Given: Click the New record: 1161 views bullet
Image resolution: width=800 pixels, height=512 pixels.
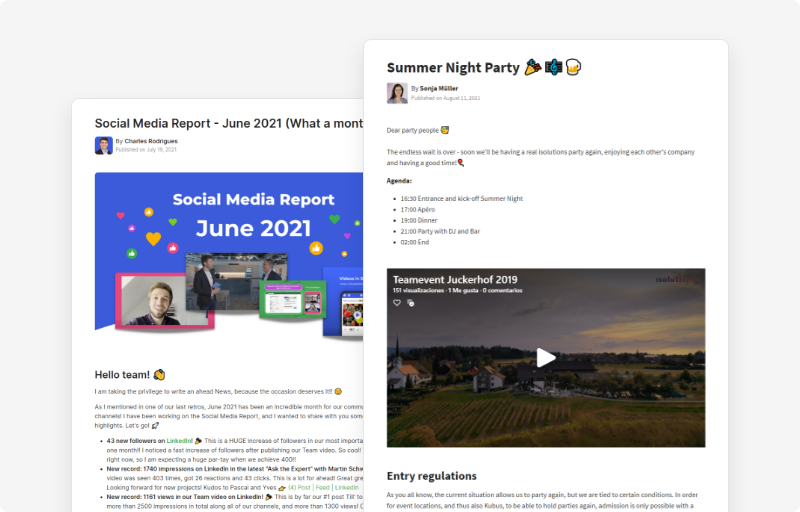Looking at the screenshot, I should 235,501.
